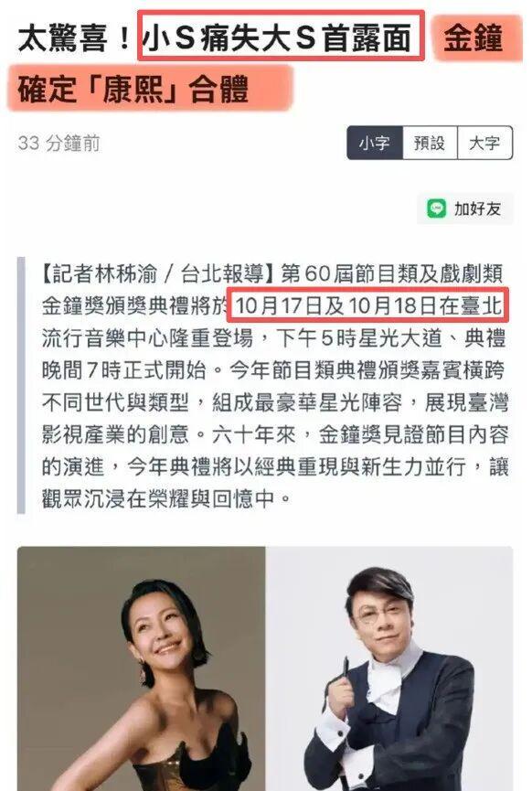Click the 33 分鐘前 timestamp
Viewport: 532px width, 791px height.
click(59, 144)
